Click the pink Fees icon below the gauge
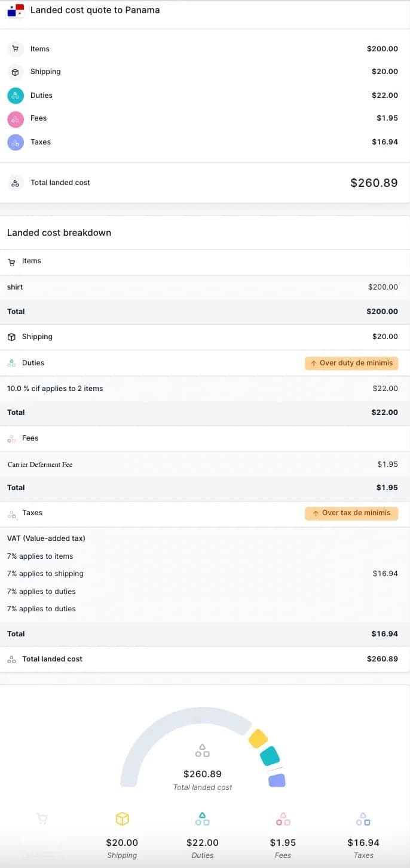The height and width of the screenshot is (868, 410). [283, 818]
